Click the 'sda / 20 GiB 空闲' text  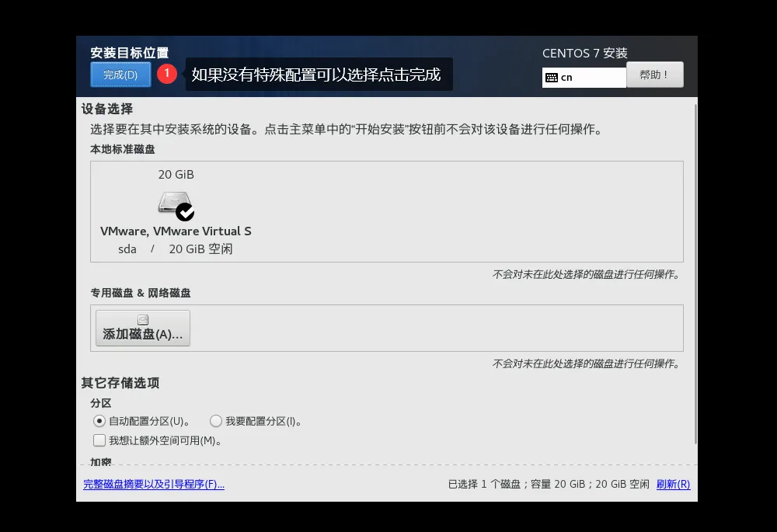(176, 249)
